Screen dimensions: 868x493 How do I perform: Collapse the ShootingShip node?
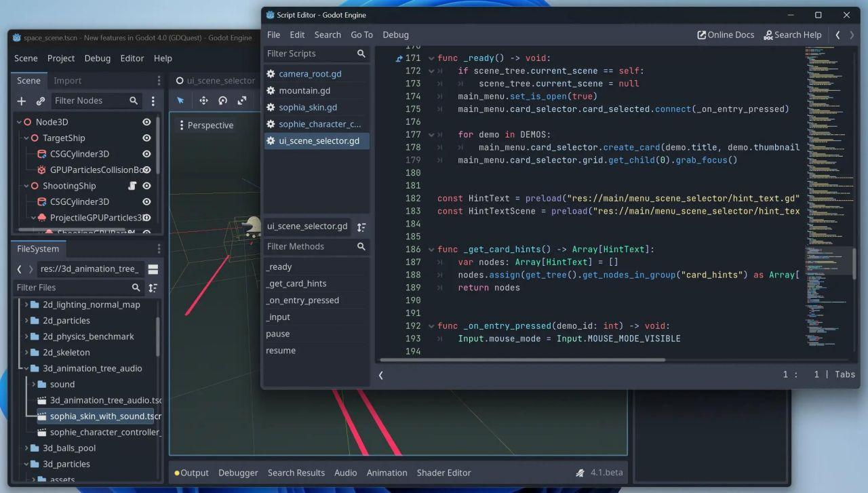coord(26,186)
